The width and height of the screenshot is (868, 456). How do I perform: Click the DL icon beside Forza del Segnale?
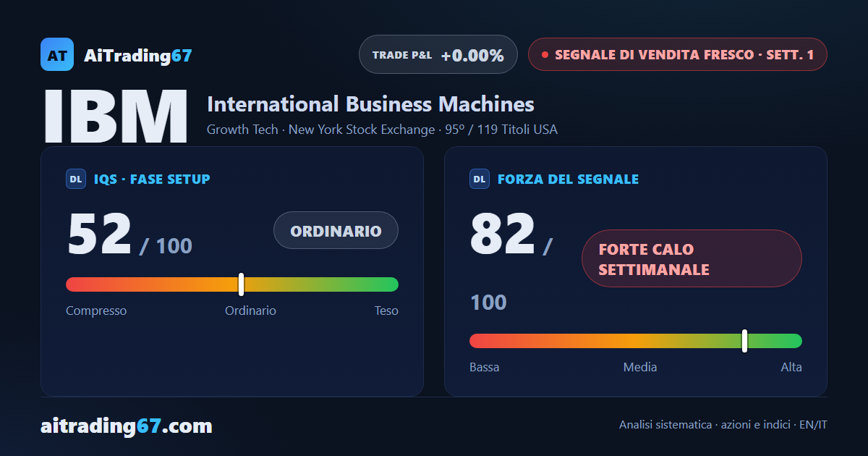(480, 179)
